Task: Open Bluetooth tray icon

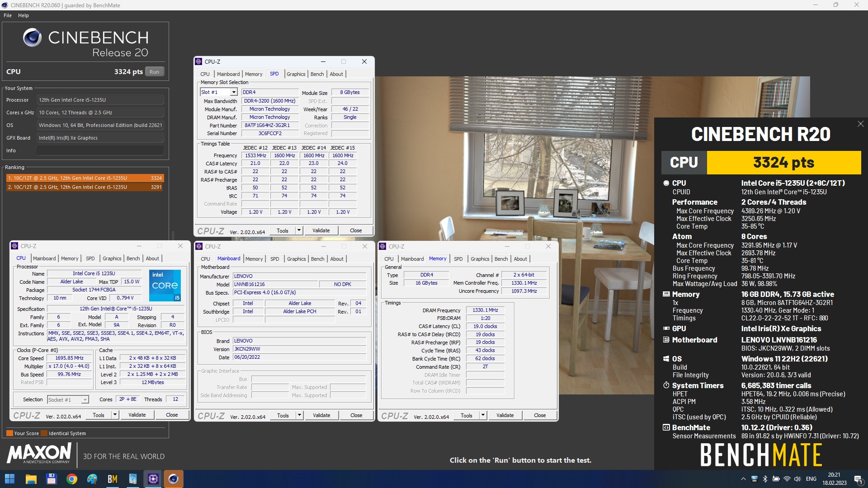Action: click(765, 479)
